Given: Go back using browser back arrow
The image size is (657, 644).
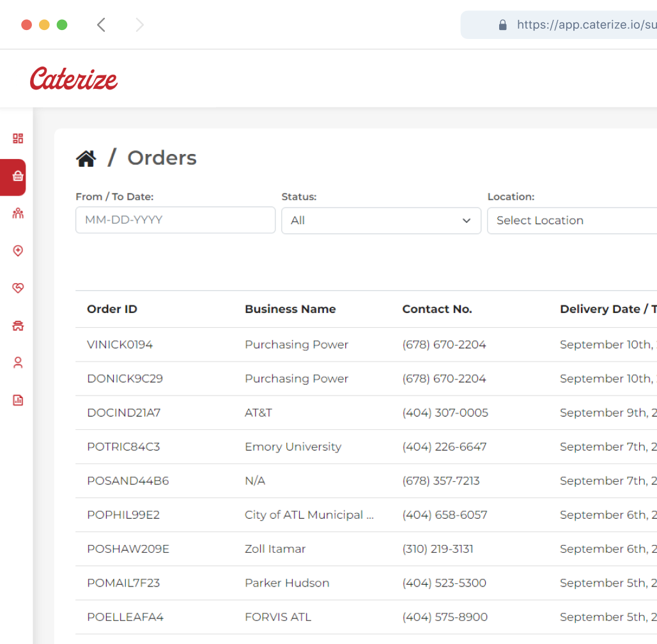Looking at the screenshot, I should tap(101, 25).
